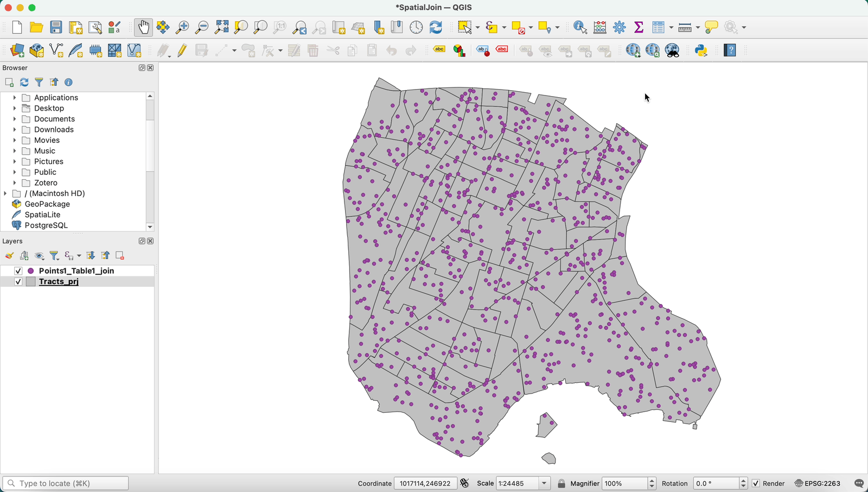
Task: Expand the Zotero folder
Action: pos(15,183)
